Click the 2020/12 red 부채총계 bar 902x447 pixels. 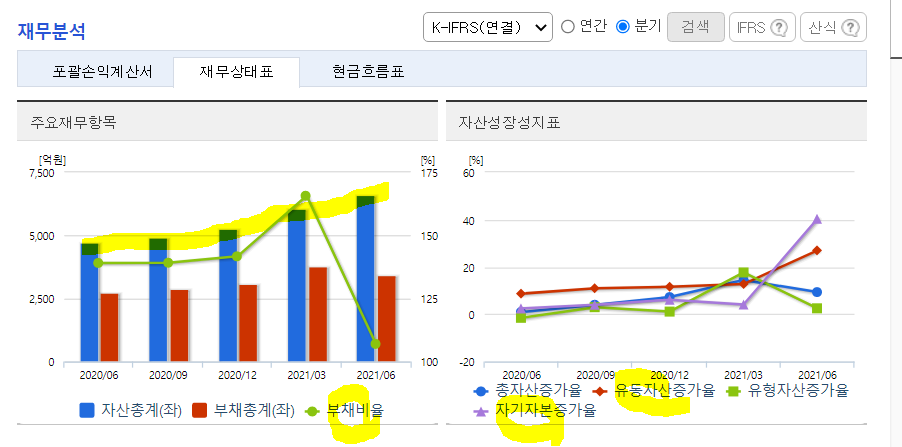point(249,323)
